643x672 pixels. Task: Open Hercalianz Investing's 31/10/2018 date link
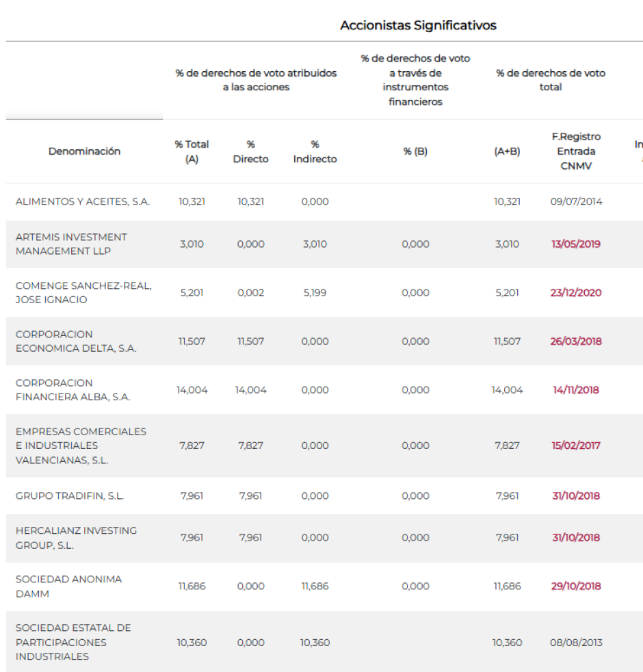click(x=576, y=537)
